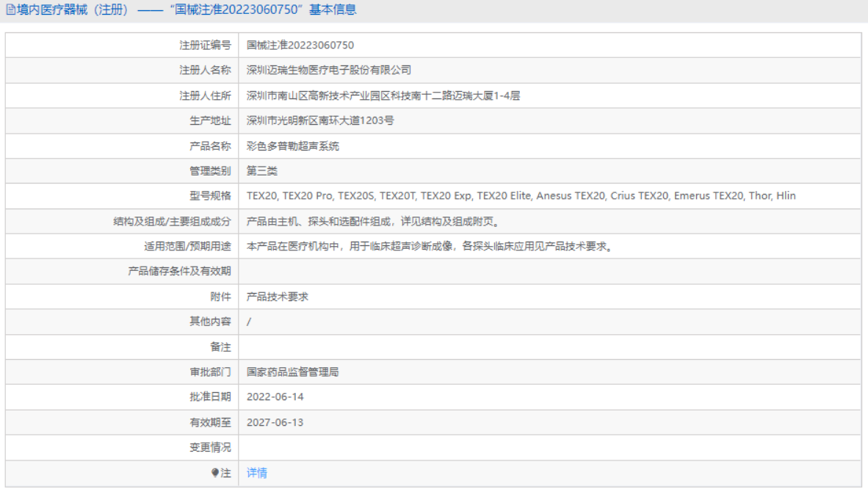Select the slash value in 其他内容 row

coord(249,322)
